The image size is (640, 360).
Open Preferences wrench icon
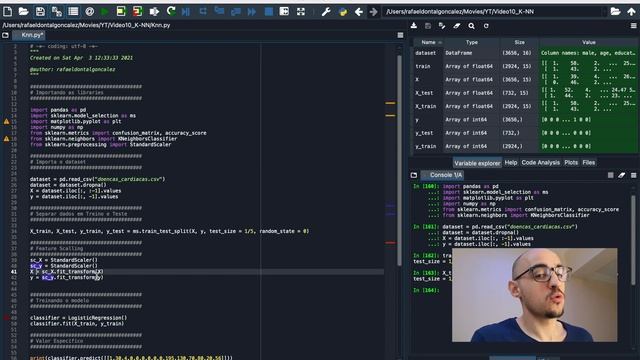326,11
